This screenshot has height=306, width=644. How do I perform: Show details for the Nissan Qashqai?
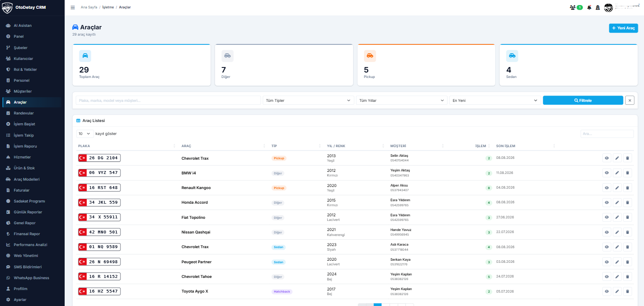click(x=607, y=232)
